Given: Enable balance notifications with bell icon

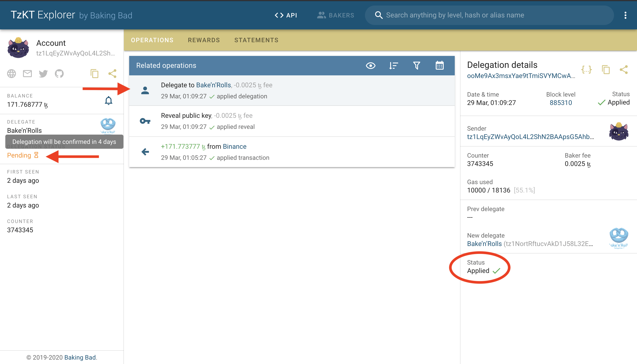Looking at the screenshot, I should tap(109, 101).
